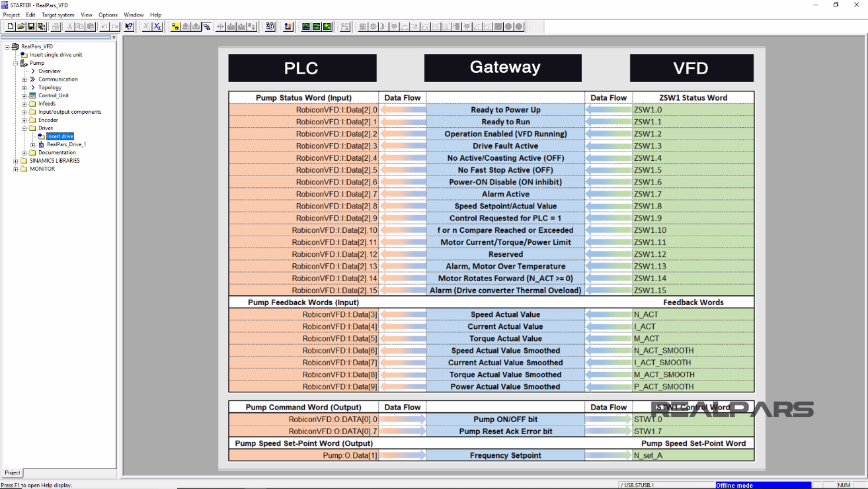
Task: Click the ZSW1.15 cell
Action: [x=693, y=290]
